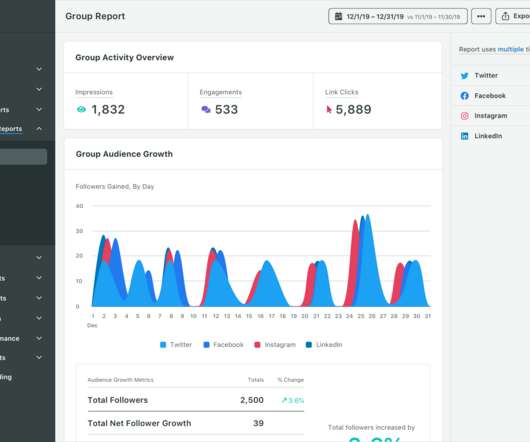The image size is (530, 442).
Task: Select the Reports label in the sidebar
Action: tap(11, 129)
